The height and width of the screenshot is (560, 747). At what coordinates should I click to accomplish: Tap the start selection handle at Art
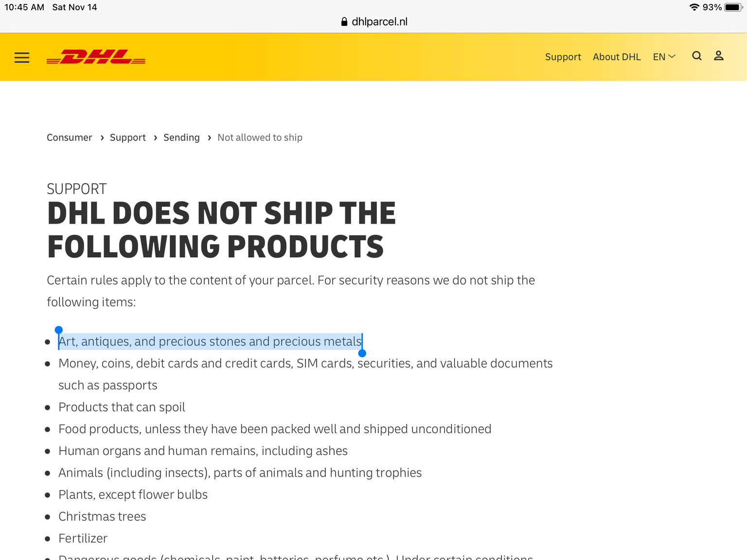point(59,330)
